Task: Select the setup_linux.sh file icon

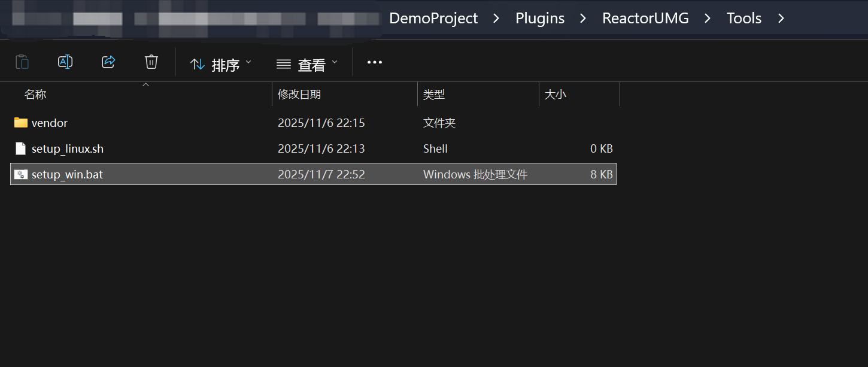Action: coord(21,148)
